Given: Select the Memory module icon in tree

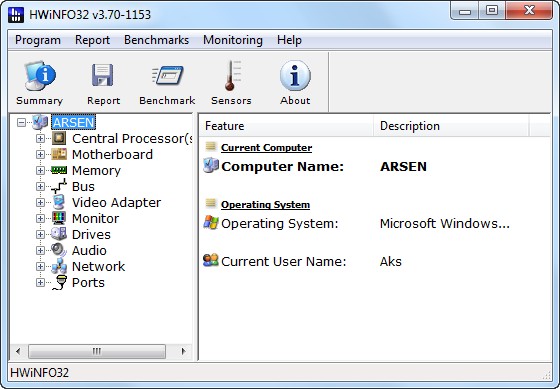Looking at the screenshot, I should (59, 170).
